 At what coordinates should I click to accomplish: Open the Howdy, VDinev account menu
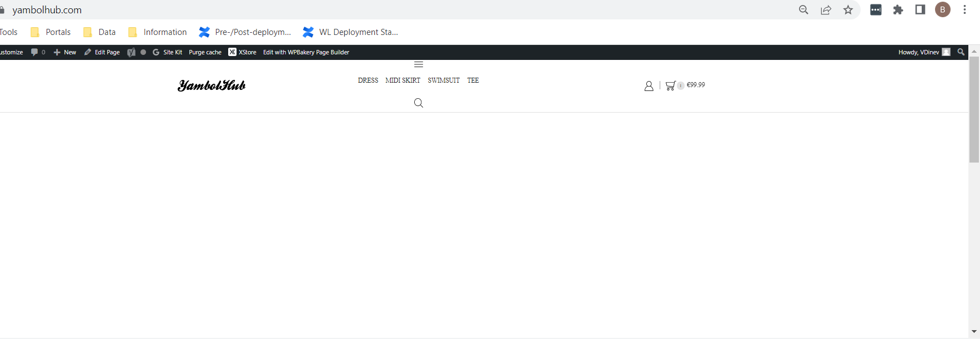coord(924,52)
